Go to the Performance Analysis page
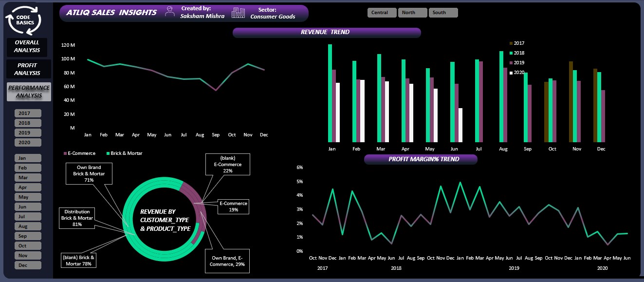The image size is (644, 282). (x=29, y=92)
